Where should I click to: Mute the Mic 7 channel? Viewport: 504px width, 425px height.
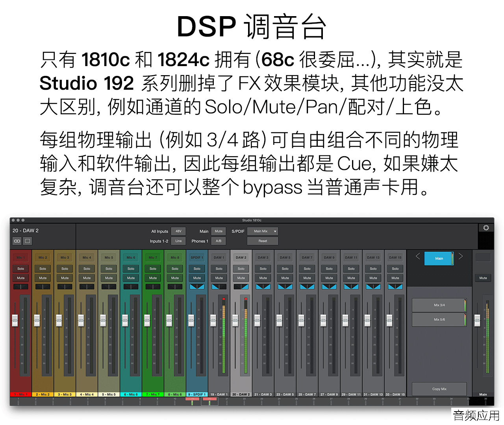pyautogui.click(x=153, y=278)
